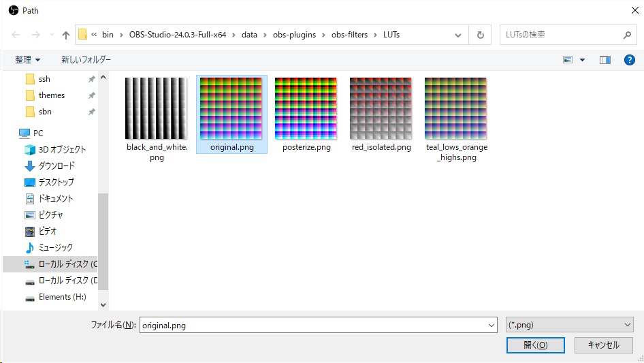The width and height of the screenshot is (644, 363).
Task: Click the change view icon
Action: tap(568, 60)
